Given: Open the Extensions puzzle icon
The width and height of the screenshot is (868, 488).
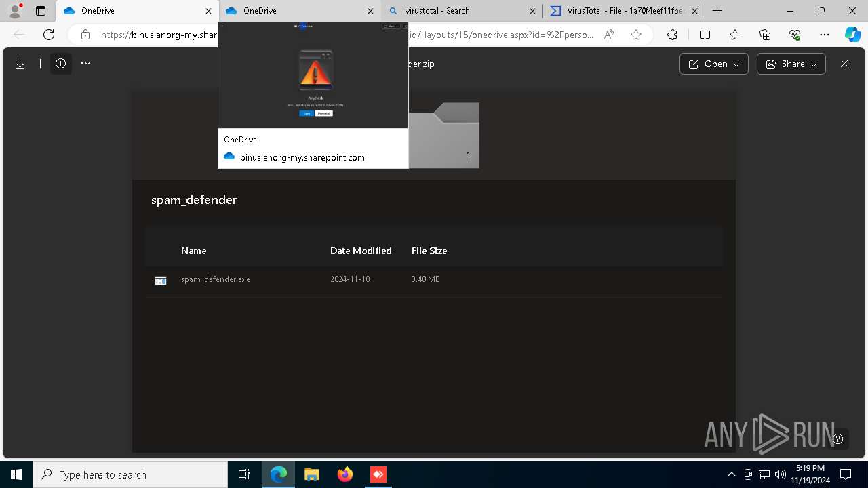Looking at the screenshot, I should (672, 35).
